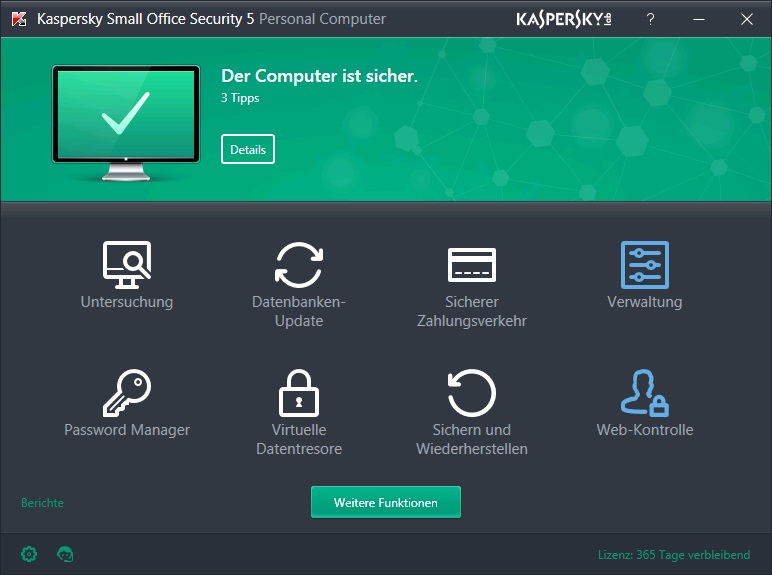
Task: Start Datenbanken-Update via circular arrows icon
Action: click(299, 265)
